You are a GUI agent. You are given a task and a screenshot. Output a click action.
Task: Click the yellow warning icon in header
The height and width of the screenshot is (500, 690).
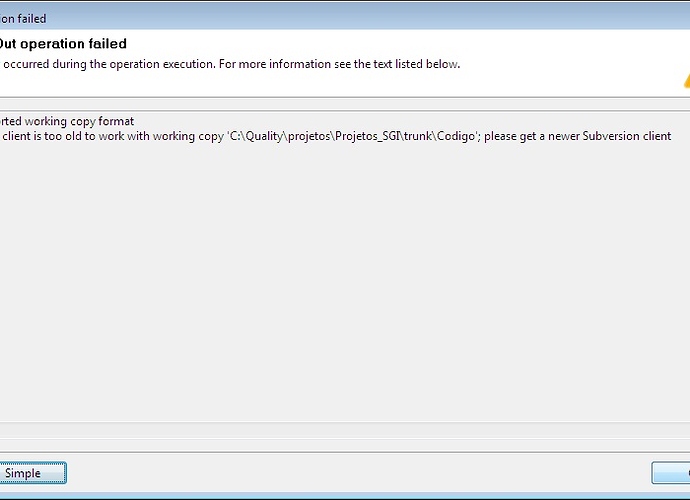pyautogui.click(x=687, y=81)
